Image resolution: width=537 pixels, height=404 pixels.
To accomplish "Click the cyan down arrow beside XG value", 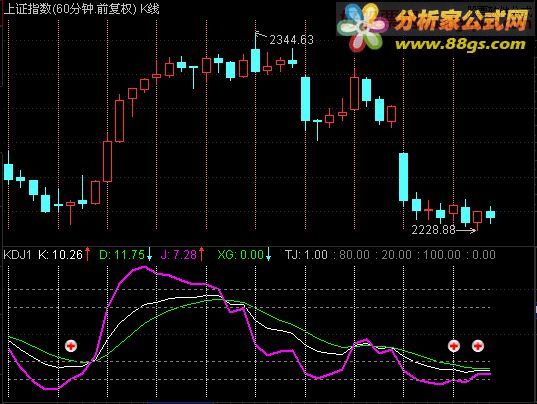I will click(x=268, y=255).
